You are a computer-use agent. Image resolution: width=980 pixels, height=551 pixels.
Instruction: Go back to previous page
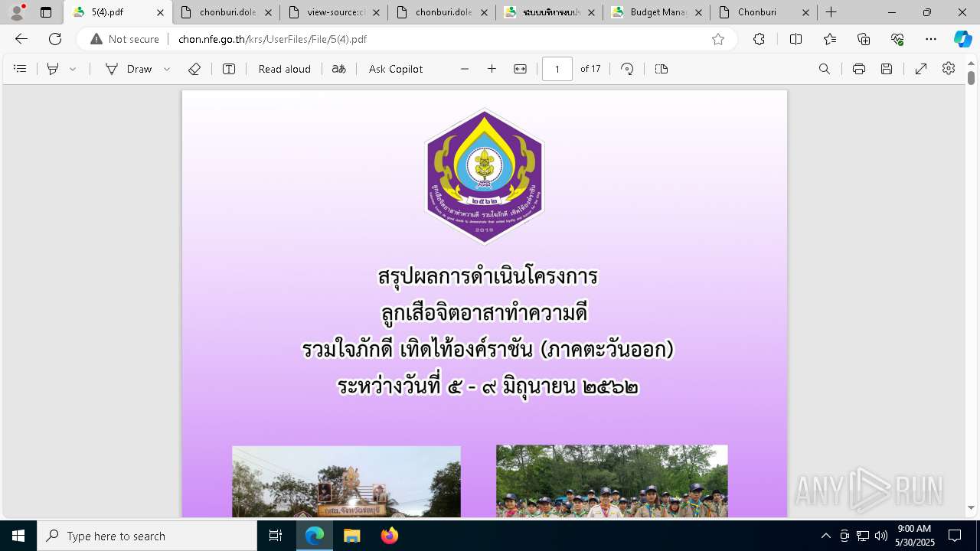(x=21, y=39)
